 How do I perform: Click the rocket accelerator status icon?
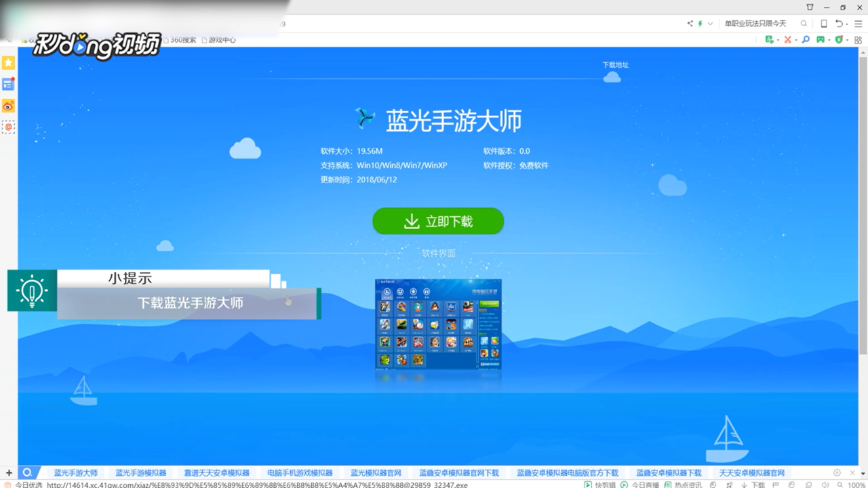(x=729, y=485)
